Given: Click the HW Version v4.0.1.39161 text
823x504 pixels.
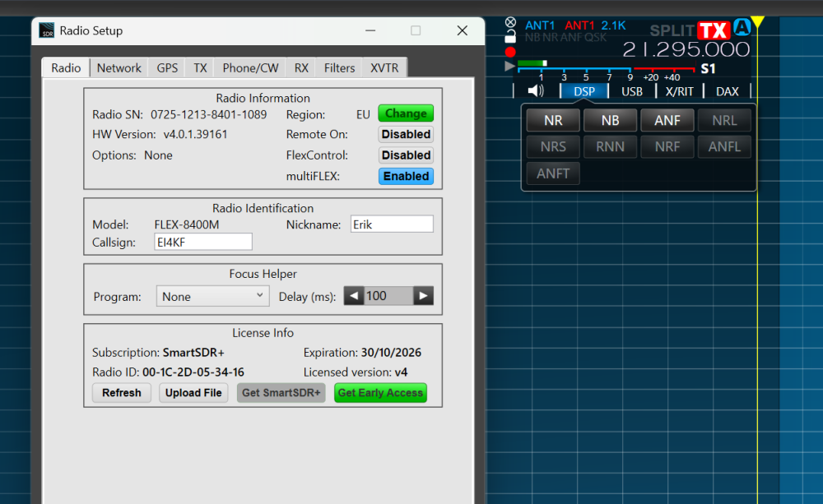Looking at the screenshot, I should [x=160, y=134].
